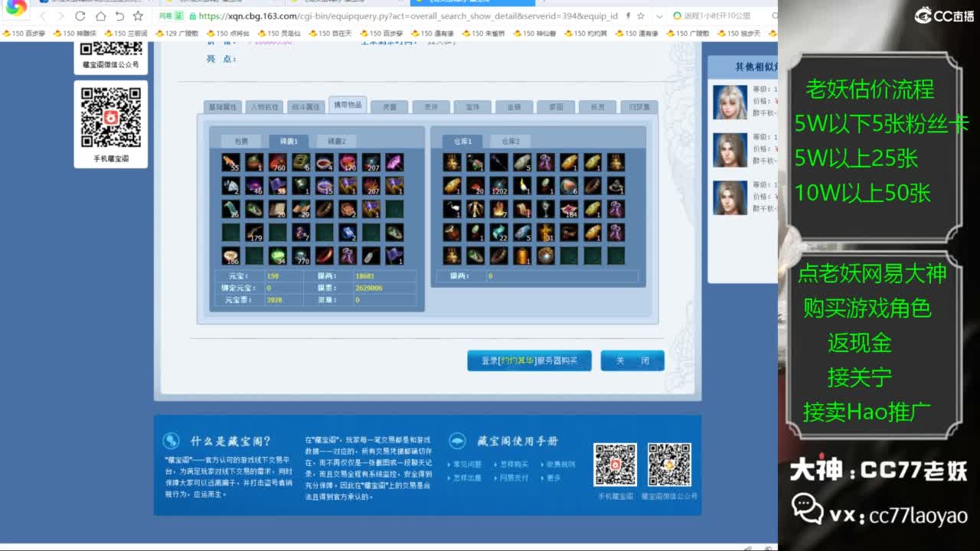Select the 包裹 inventory tab
The width and height of the screenshot is (980, 551).
[x=241, y=142]
